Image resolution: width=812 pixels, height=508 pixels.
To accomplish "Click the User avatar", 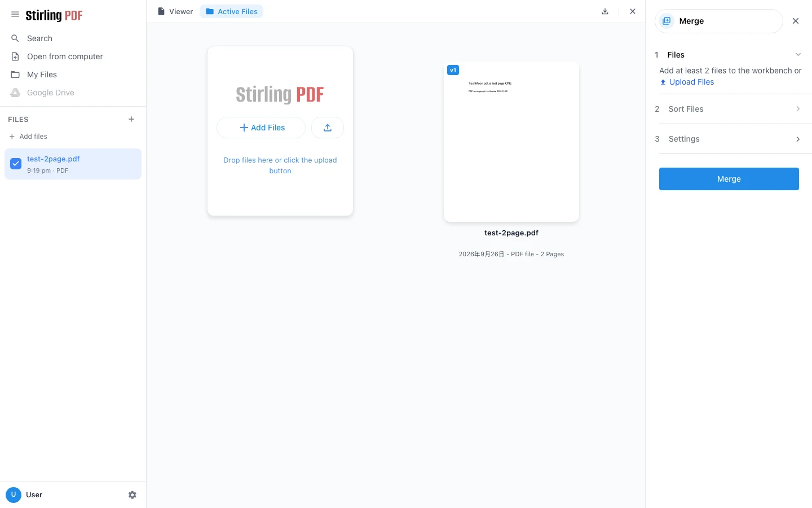I will (14, 494).
